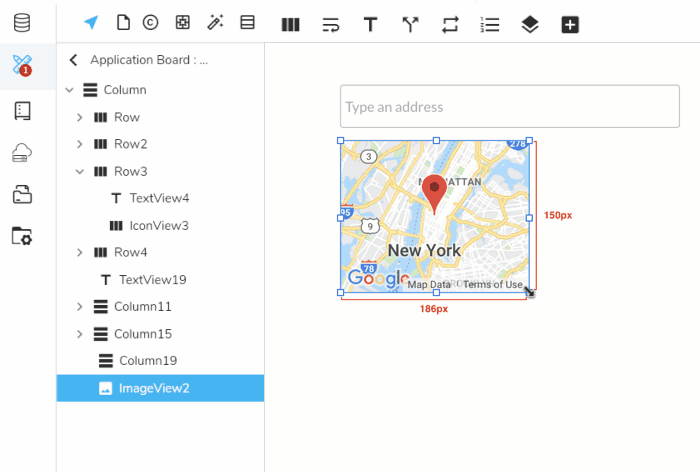The width and height of the screenshot is (700, 472).
Task: Click the Terms of Use map link
Action: pos(492,285)
